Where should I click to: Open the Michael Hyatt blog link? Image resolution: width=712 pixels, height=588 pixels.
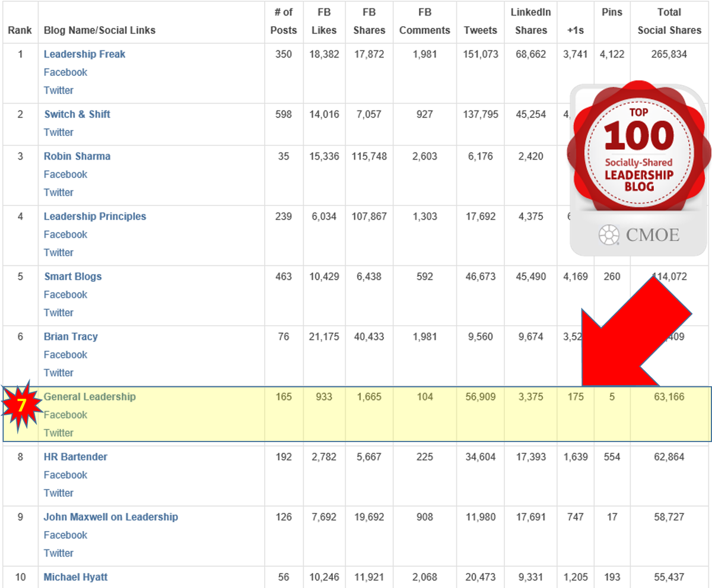75,577
